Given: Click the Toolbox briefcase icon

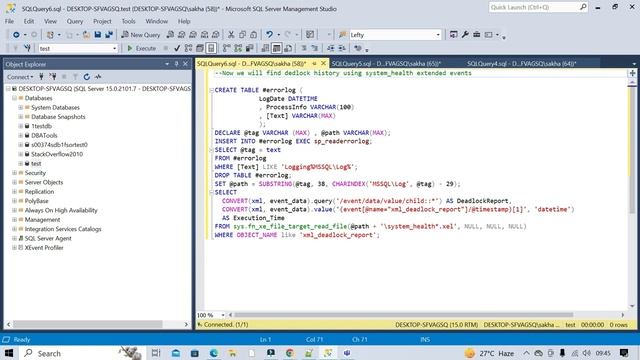Looking at the screenshot, I should coord(476,35).
